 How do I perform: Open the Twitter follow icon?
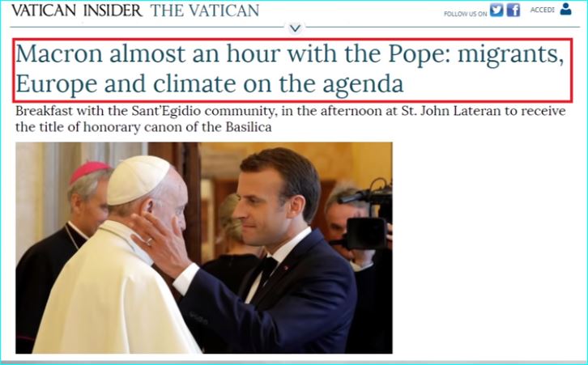[x=496, y=10]
